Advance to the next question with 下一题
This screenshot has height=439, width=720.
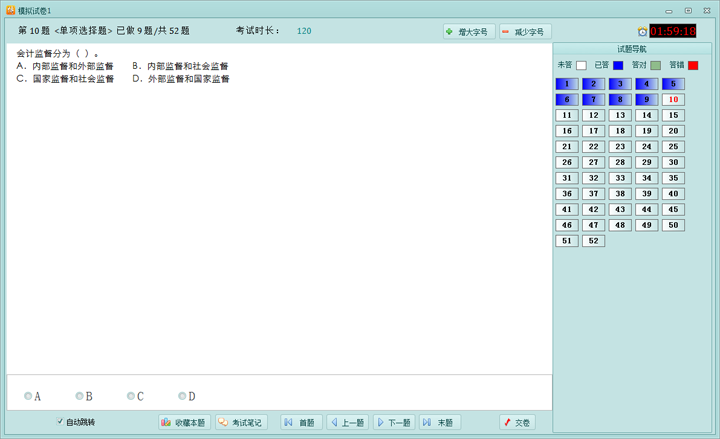pyautogui.click(x=394, y=423)
